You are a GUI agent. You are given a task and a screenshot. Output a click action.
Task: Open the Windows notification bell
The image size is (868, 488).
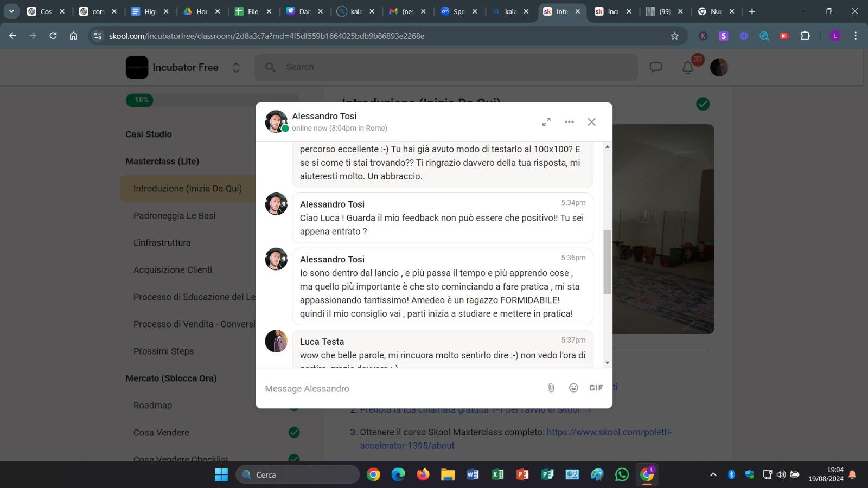[852, 474]
